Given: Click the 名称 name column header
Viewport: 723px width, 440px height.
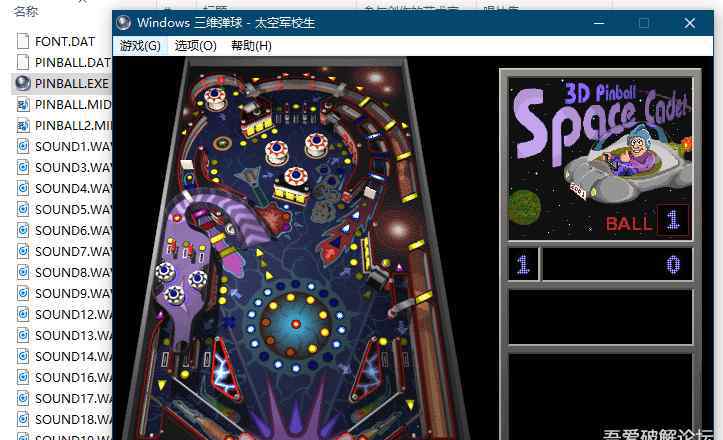Looking at the screenshot, I should pos(26,11).
